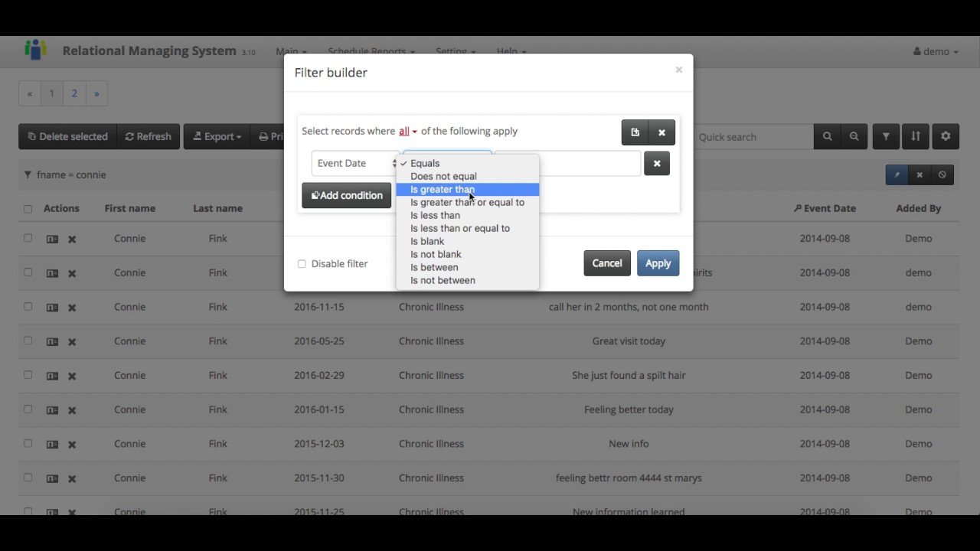Open the sort arrows toolbar button
The width and height of the screenshot is (980, 551).
[916, 136]
